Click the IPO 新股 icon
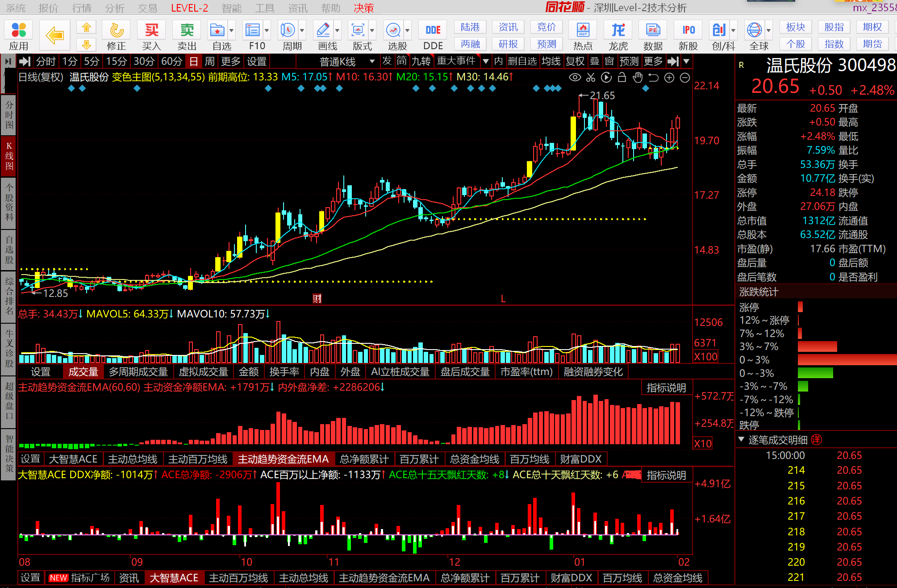Screen dimensions: 897x588 pyautogui.click(x=688, y=36)
